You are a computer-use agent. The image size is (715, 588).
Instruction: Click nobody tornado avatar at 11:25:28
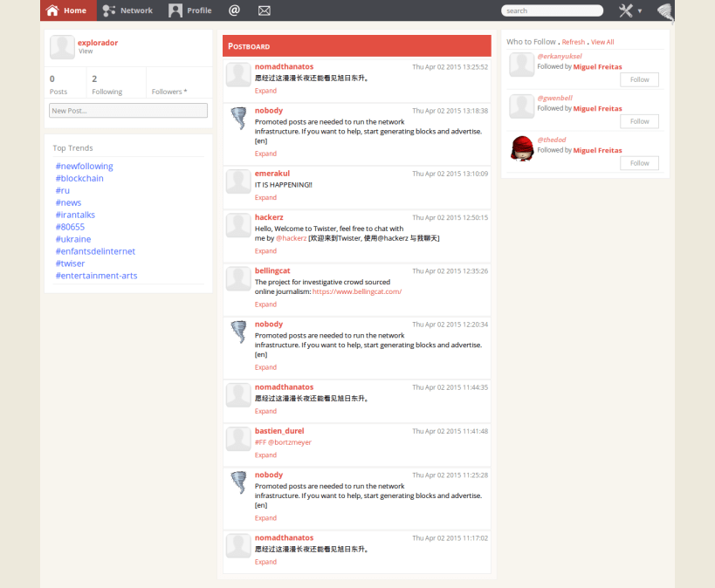pos(238,482)
